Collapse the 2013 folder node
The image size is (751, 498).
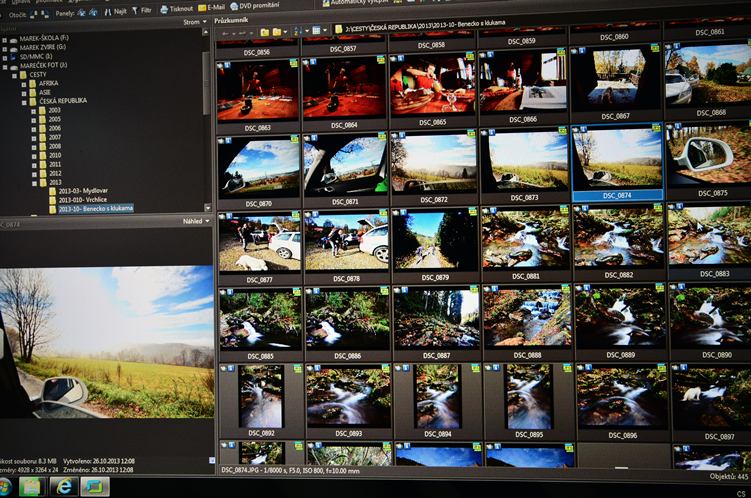(34, 183)
